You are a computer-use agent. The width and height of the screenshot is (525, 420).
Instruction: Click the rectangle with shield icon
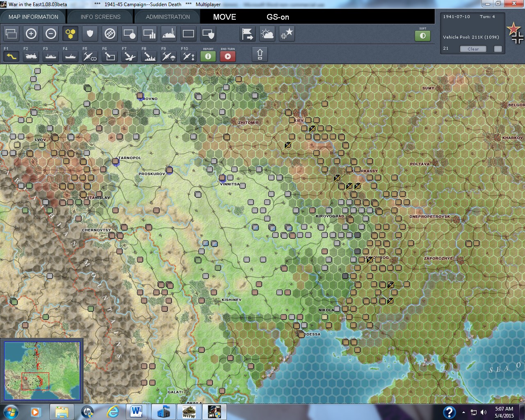(x=208, y=34)
